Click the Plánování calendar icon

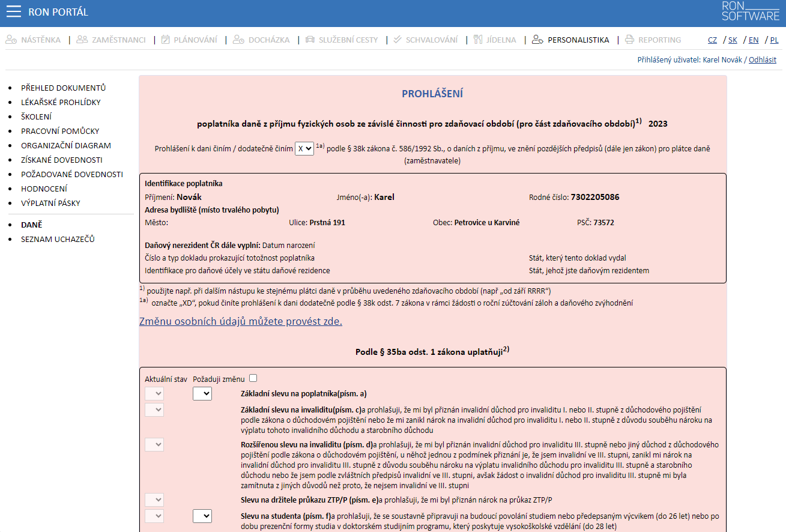tap(166, 40)
